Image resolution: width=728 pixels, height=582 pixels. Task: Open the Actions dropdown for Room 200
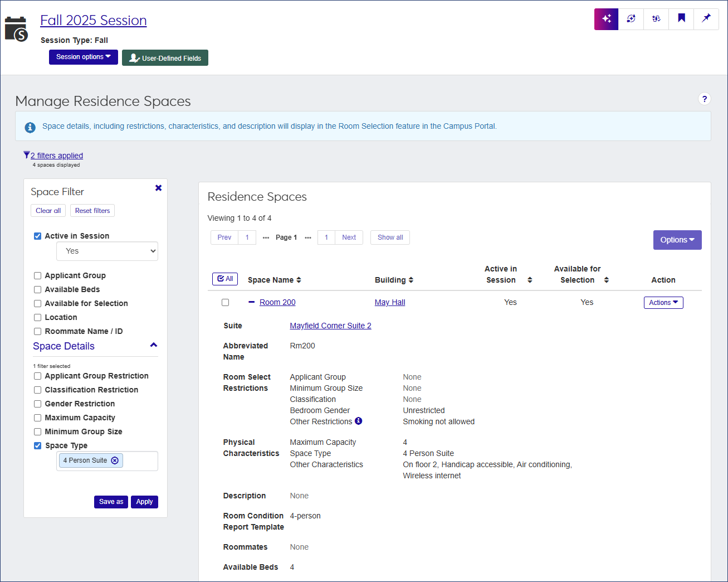(663, 302)
